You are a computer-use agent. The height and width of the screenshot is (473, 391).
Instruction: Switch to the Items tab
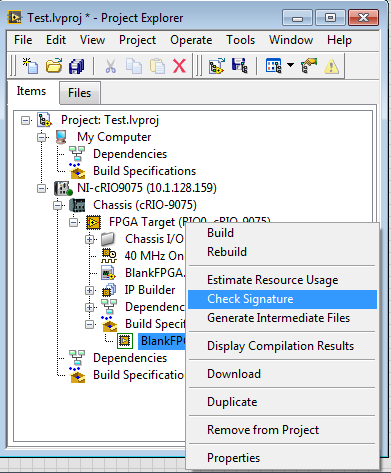pyautogui.click(x=31, y=91)
